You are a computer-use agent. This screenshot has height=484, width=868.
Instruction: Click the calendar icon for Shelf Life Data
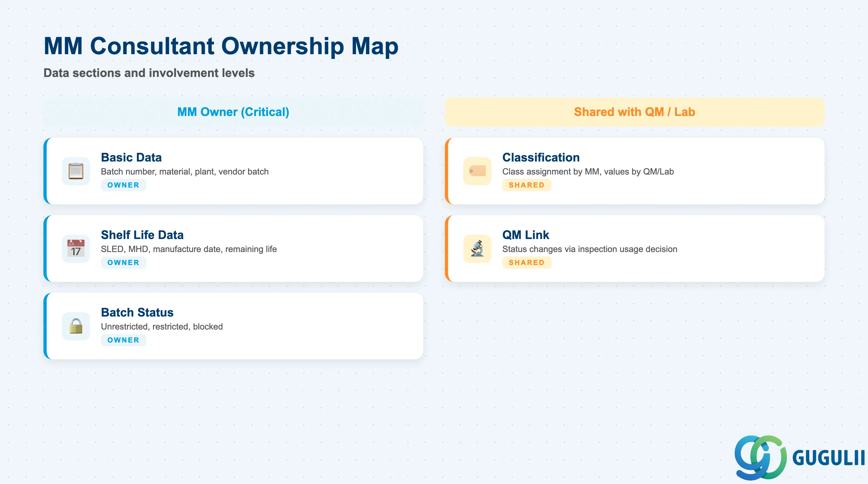(x=76, y=249)
